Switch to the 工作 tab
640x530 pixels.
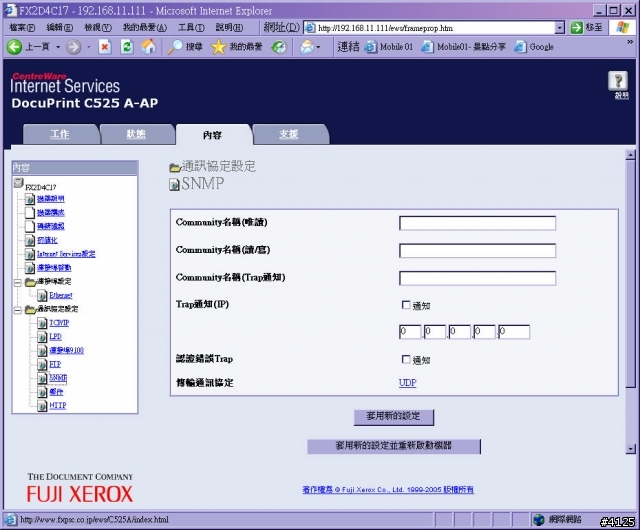click(x=60, y=134)
